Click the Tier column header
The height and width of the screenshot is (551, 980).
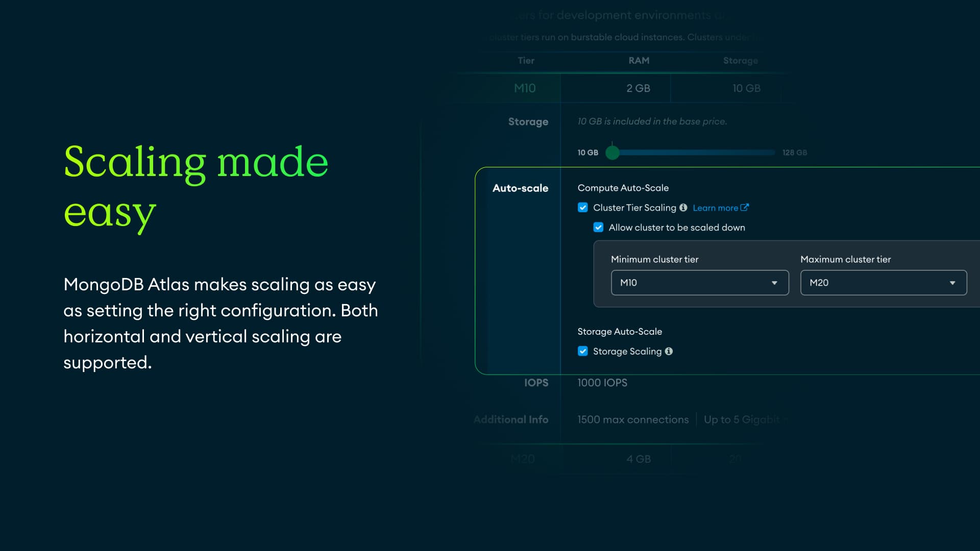pos(526,61)
